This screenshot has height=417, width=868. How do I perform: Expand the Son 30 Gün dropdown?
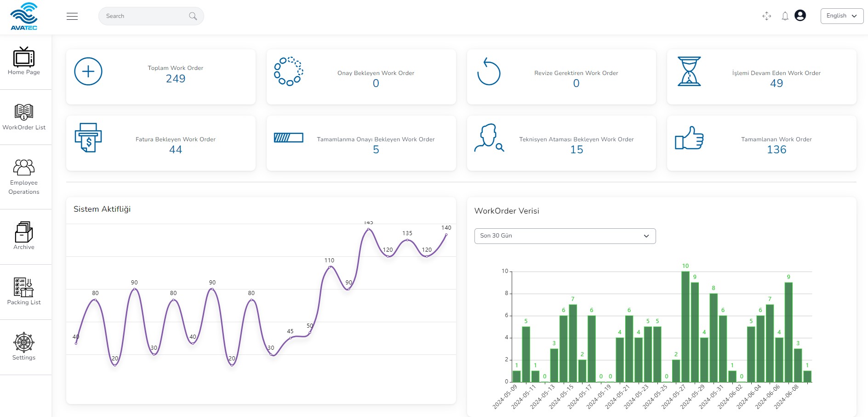pos(565,236)
